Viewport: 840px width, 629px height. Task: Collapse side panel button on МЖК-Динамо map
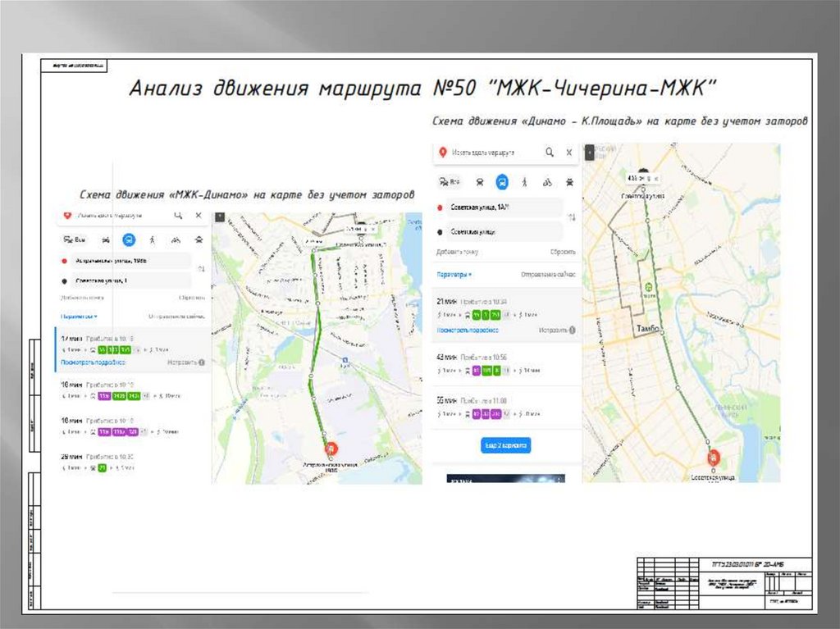pos(220,217)
